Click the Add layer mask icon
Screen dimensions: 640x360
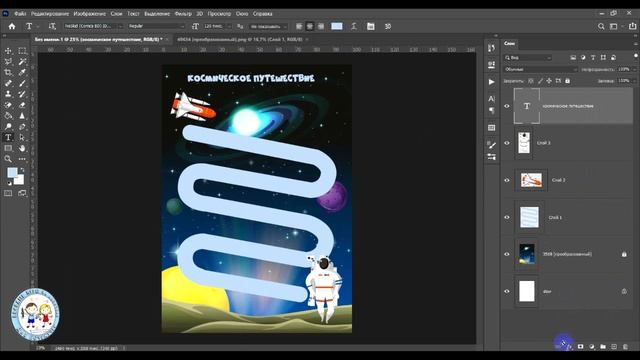(580, 347)
